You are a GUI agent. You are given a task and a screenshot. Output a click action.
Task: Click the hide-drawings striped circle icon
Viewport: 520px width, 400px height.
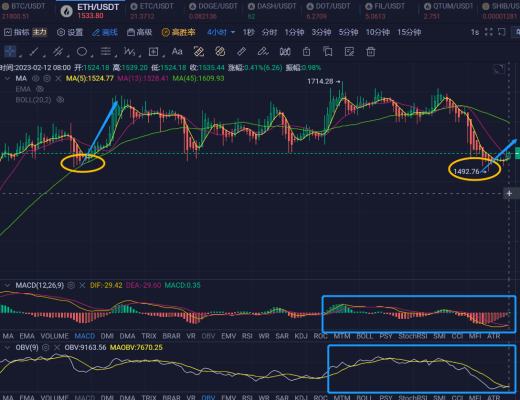(220, 52)
